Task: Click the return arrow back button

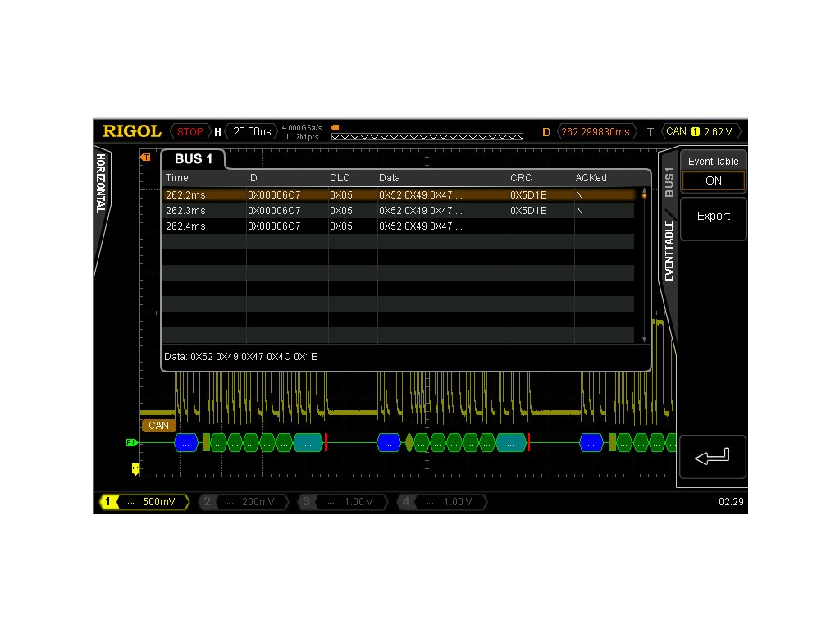Action: (x=713, y=456)
